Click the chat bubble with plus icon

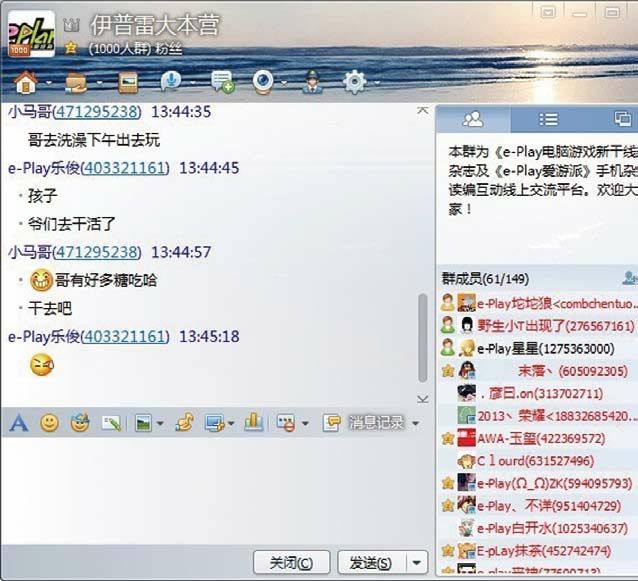(x=221, y=82)
